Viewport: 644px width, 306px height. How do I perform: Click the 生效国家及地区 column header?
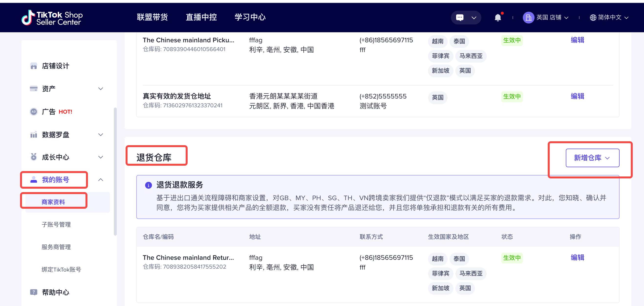coord(448,237)
